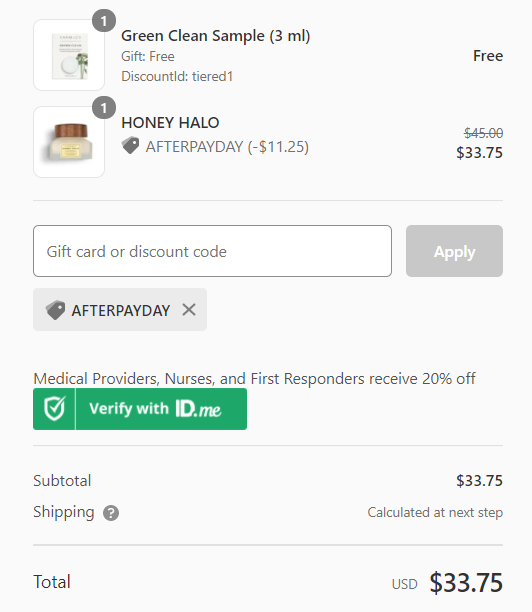This screenshot has width=532, height=612.
Task: Click the shield checkmark icon on ID.me button
Action: tap(54, 409)
